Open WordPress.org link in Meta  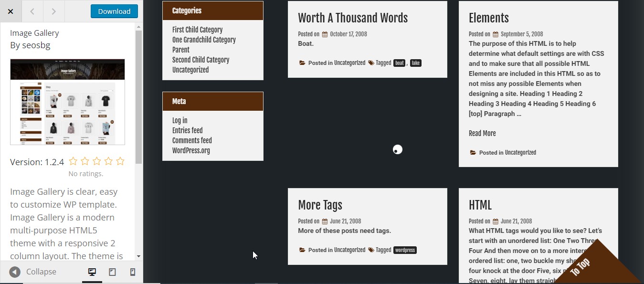(191, 150)
